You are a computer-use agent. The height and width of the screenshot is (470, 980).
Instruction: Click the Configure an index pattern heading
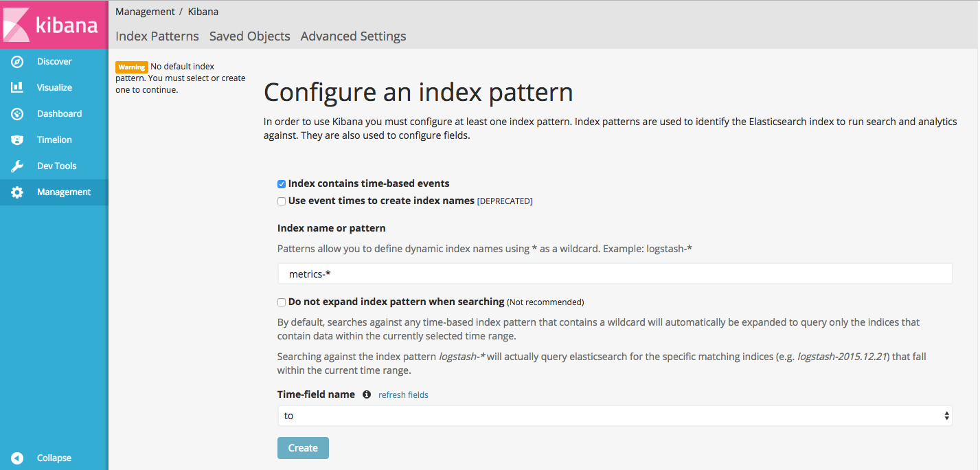point(418,92)
